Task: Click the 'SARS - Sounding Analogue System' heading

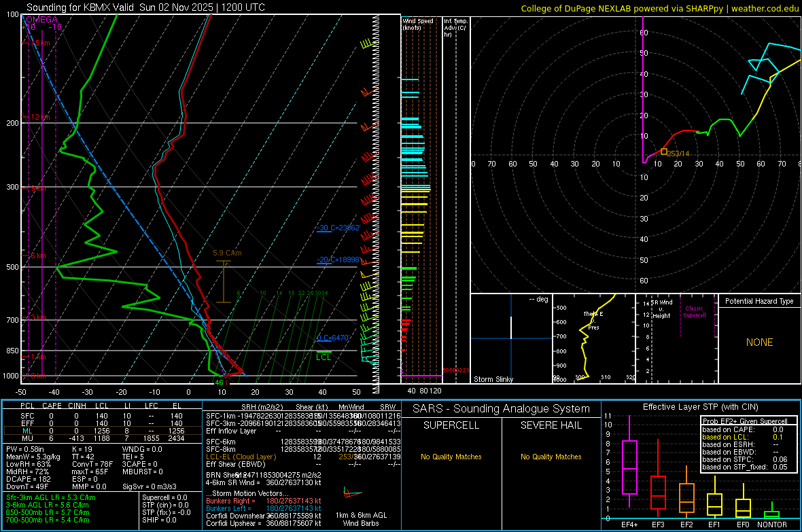Action: click(501, 409)
